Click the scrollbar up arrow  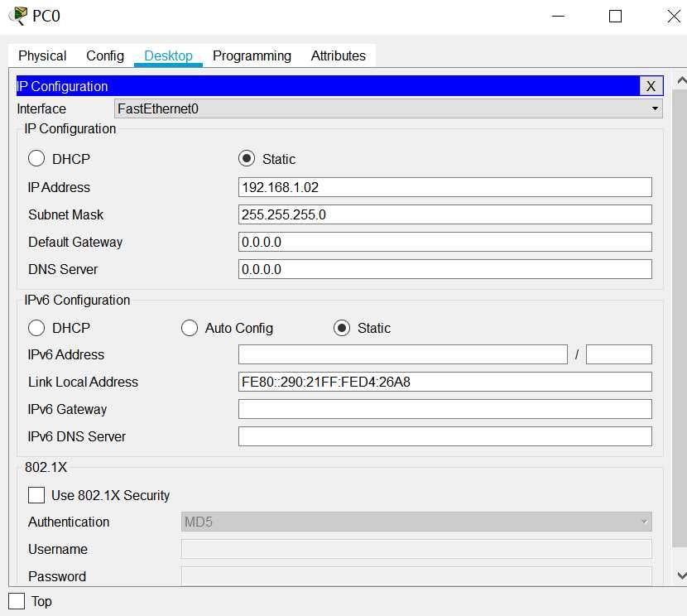(681, 80)
